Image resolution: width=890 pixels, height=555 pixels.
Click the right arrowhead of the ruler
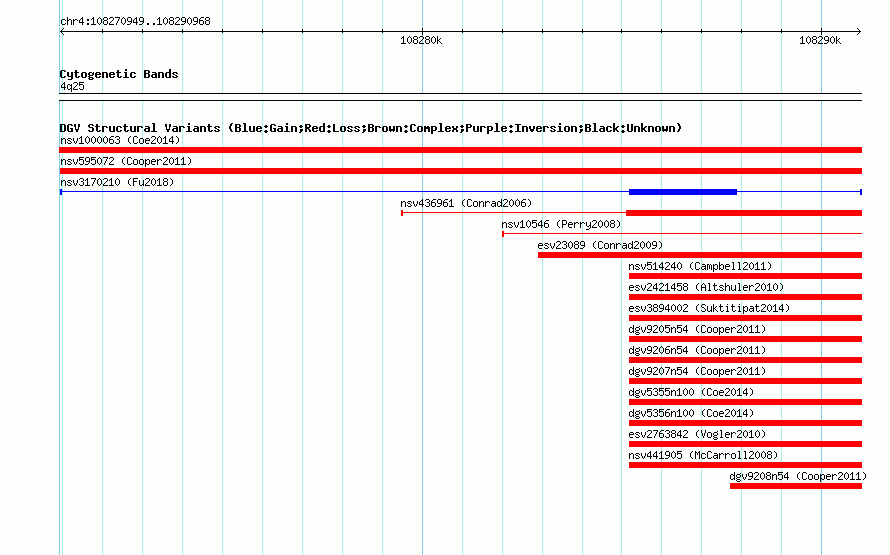point(859,32)
